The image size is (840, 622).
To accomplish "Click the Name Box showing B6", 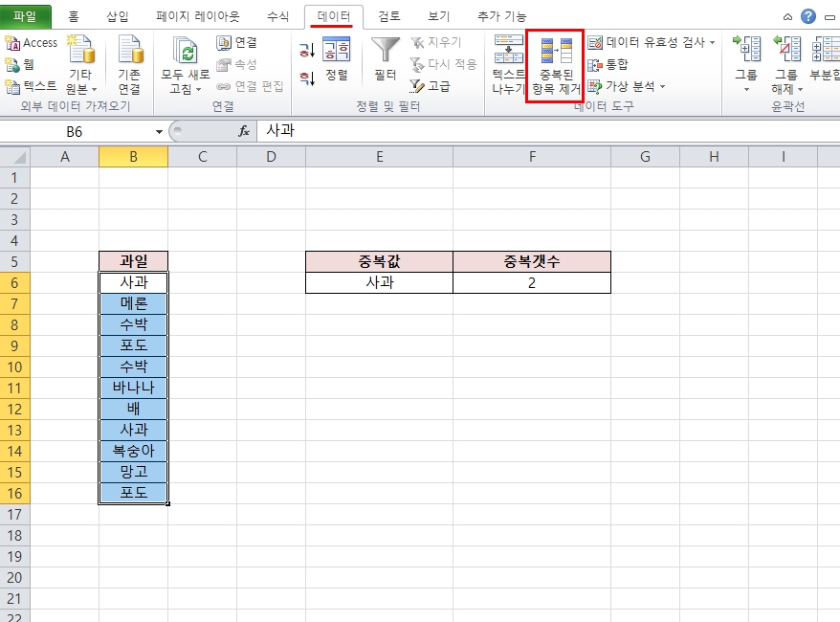I will tap(75, 132).
